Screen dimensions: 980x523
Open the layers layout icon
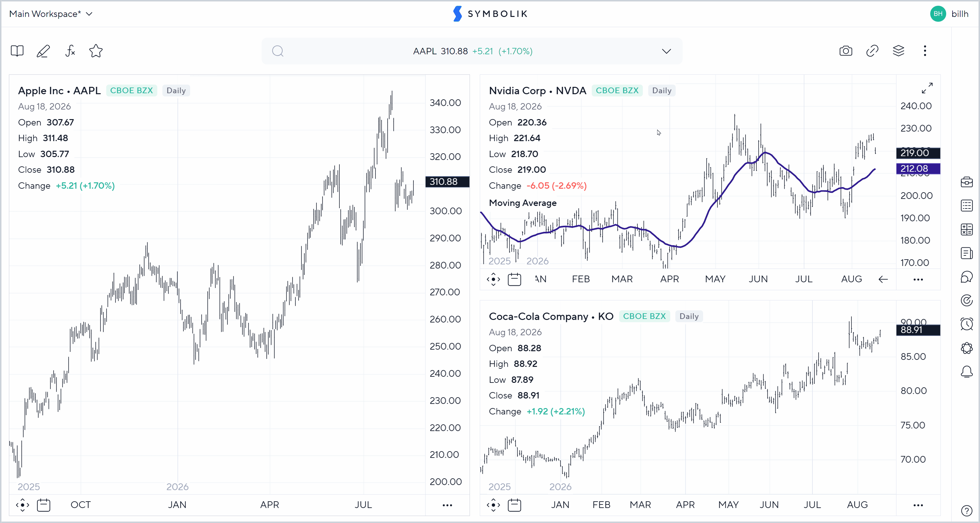899,51
